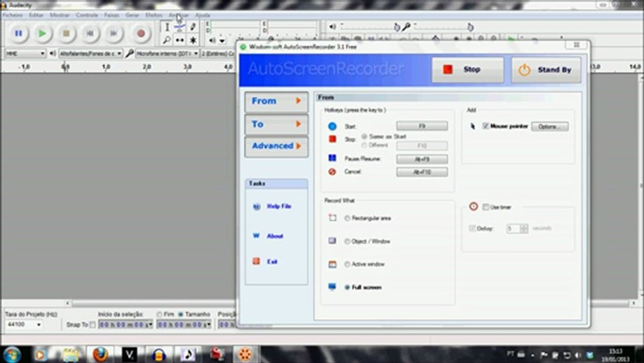
Task: Click the Rectangular area icon
Action: pyautogui.click(x=332, y=218)
